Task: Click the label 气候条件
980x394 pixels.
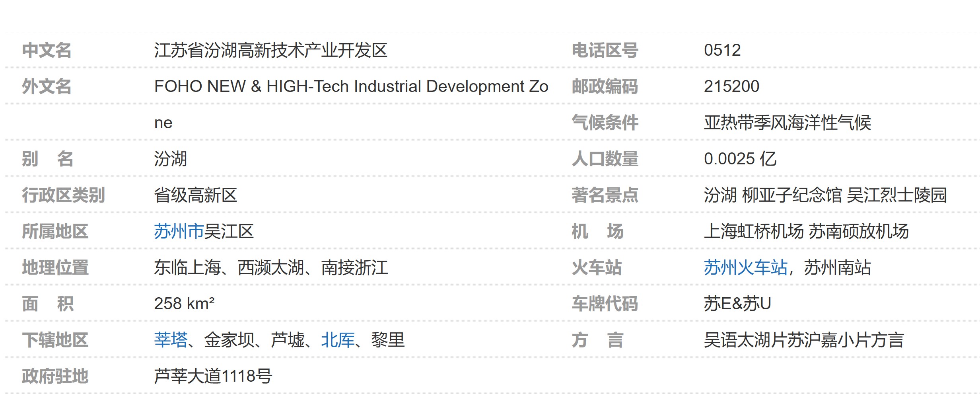Action: (605, 123)
